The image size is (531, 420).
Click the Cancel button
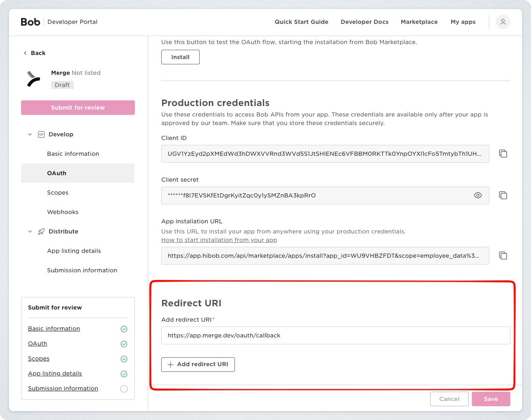tap(449, 399)
